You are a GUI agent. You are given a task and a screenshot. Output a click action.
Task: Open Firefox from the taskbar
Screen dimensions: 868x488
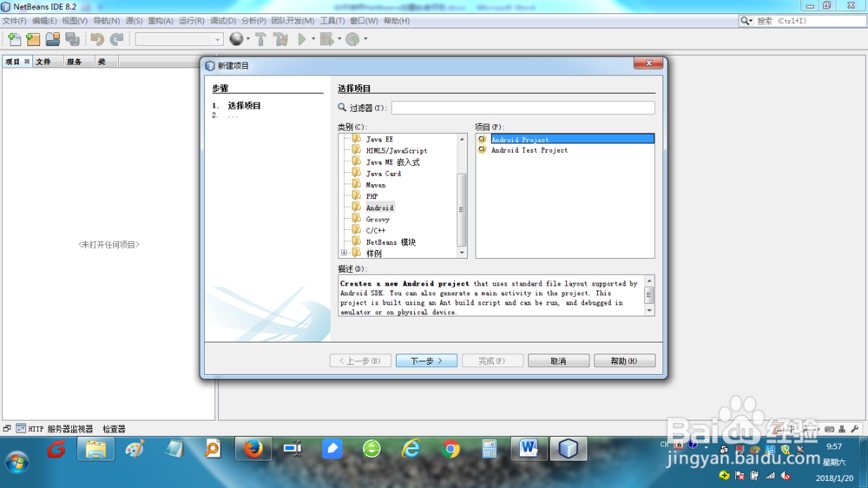(253, 449)
